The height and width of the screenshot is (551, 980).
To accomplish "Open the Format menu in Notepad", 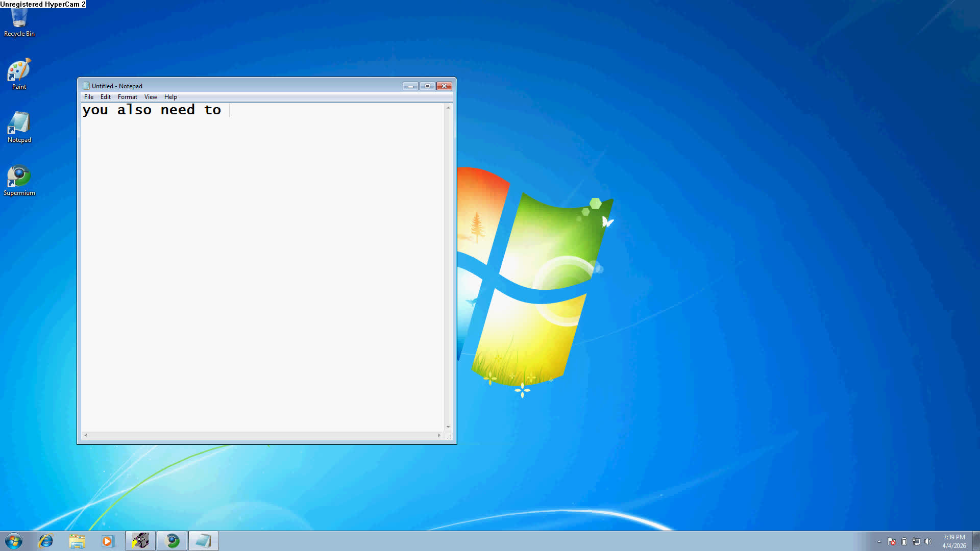I will pyautogui.click(x=128, y=97).
